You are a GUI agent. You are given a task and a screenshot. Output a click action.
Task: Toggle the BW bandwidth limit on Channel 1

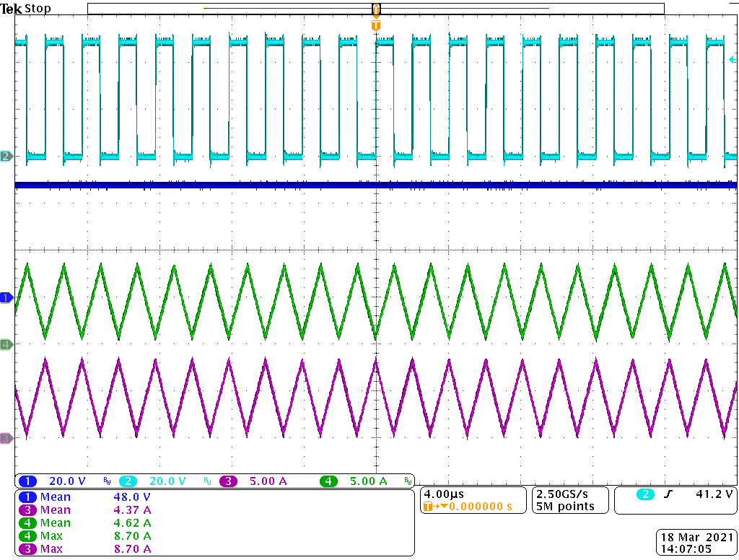[106, 481]
